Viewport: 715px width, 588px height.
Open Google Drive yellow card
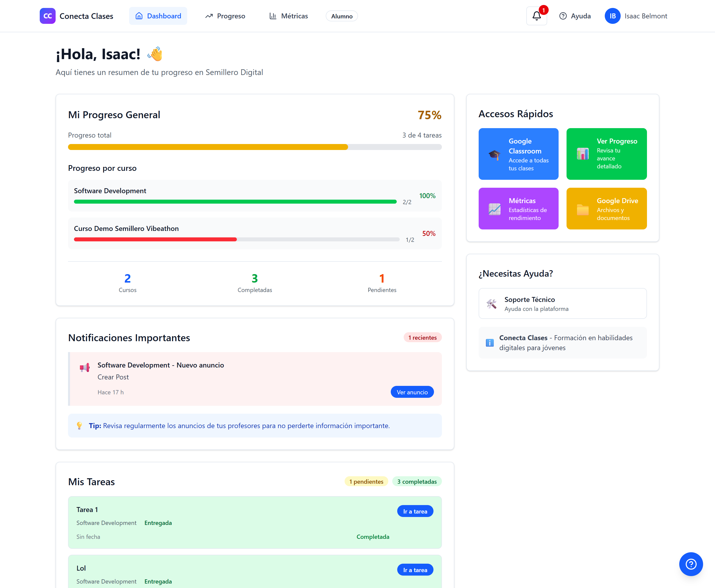606,209
